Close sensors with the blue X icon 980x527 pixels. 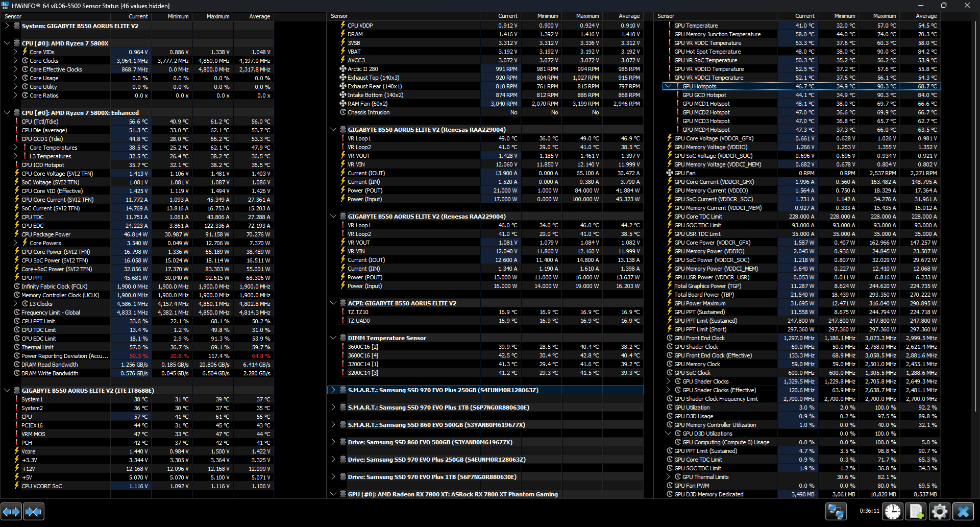(x=963, y=511)
